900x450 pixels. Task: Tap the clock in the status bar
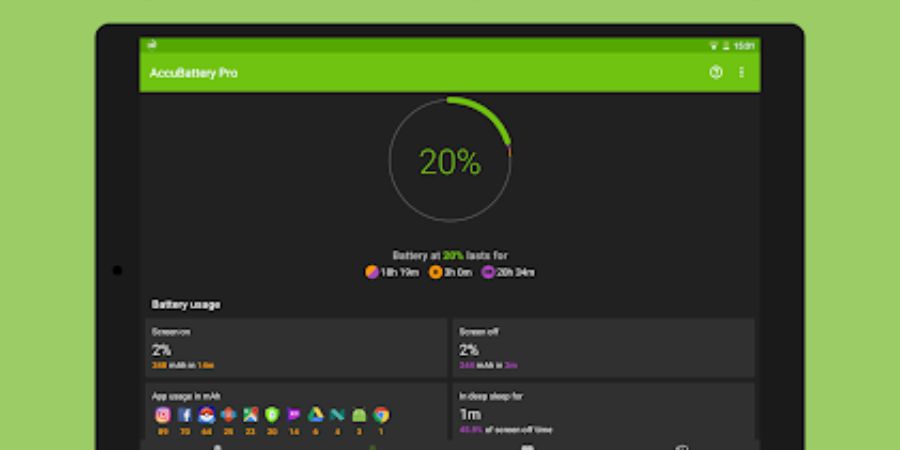(x=744, y=46)
